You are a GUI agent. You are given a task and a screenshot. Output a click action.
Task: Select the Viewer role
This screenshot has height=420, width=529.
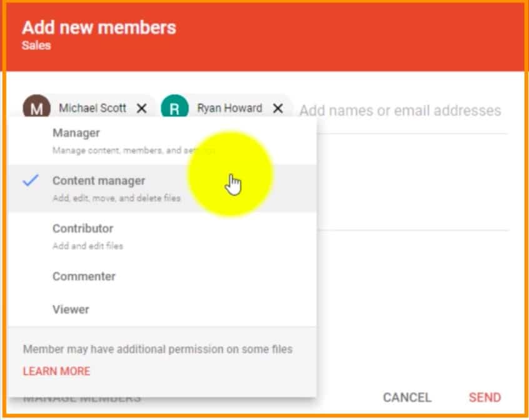point(71,309)
